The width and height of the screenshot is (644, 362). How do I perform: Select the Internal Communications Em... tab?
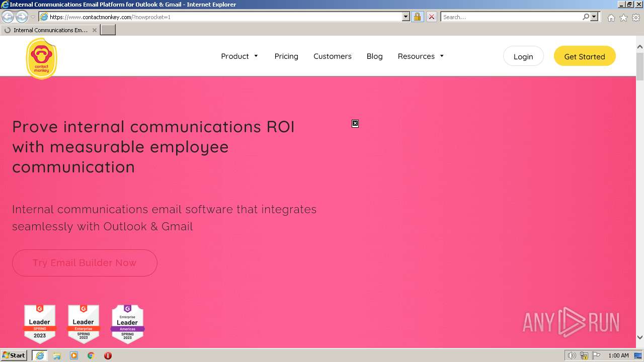(x=50, y=30)
